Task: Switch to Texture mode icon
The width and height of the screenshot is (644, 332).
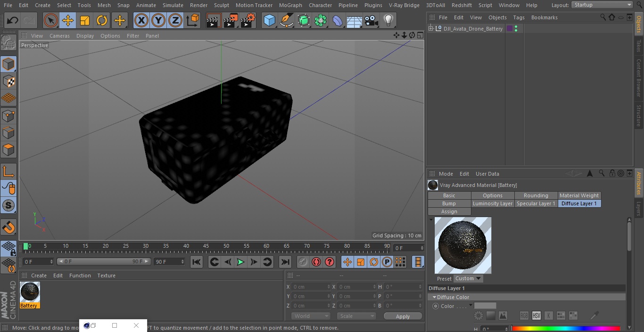Action: [x=8, y=81]
